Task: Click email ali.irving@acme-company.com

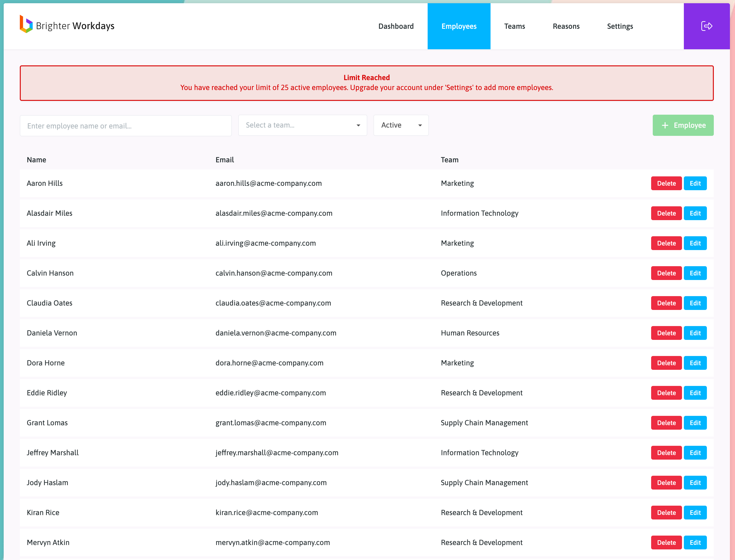Action: (265, 243)
